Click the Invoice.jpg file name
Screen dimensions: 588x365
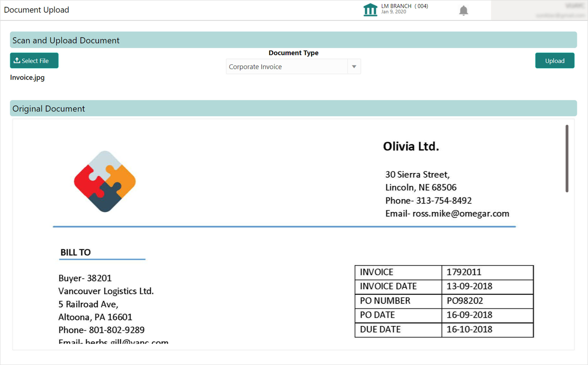click(x=27, y=78)
